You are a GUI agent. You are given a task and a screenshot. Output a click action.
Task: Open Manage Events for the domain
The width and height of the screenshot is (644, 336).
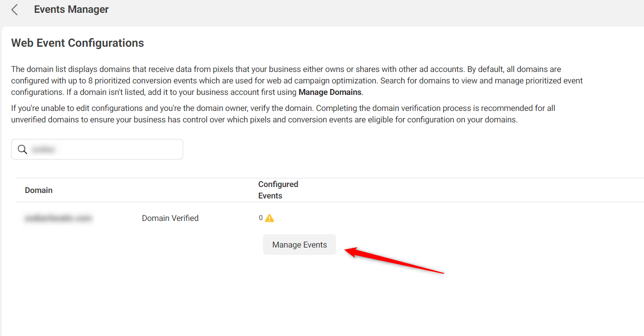(299, 245)
